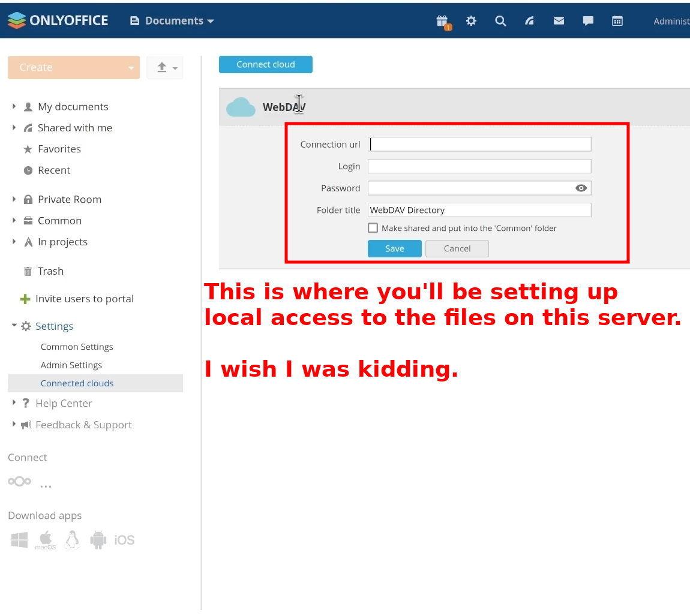
Task: Collapse the Settings section arrow
Action: (x=14, y=326)
